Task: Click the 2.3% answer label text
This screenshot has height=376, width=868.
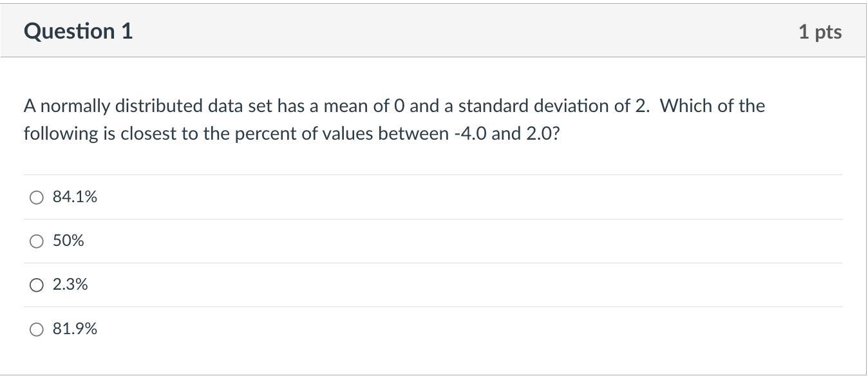Action: (x=70, y=285)
